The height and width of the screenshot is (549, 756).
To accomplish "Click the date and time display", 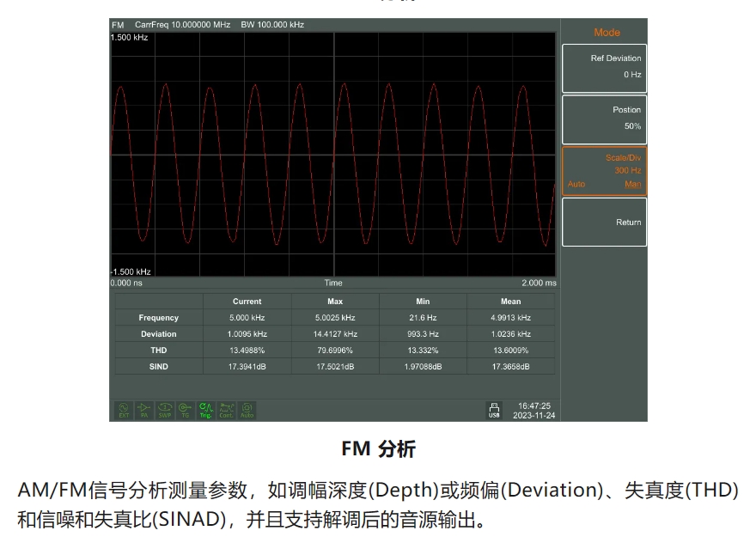I will (x=533, y=411).
